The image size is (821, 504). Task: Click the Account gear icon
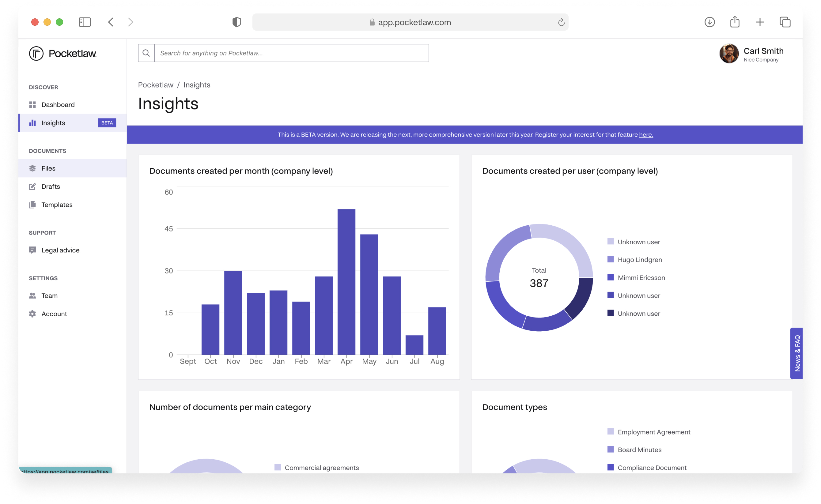[x=32, y=314]
